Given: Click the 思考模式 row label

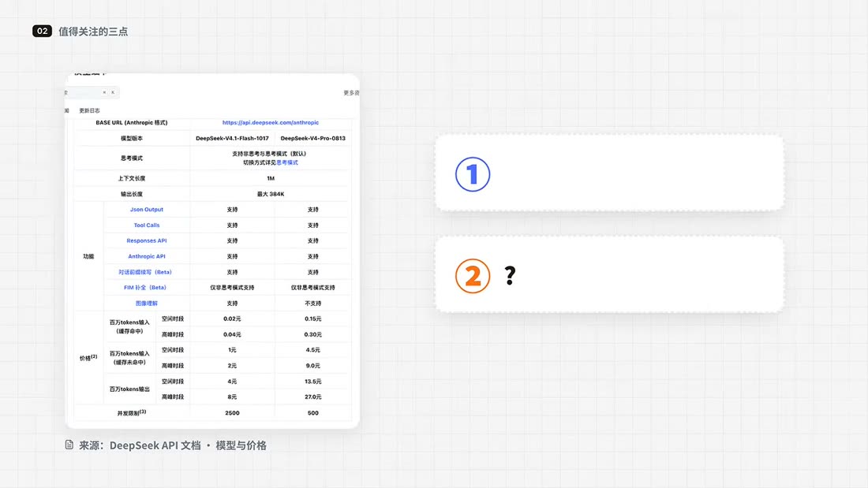Looking at the screenshot, I should point(132,158).
